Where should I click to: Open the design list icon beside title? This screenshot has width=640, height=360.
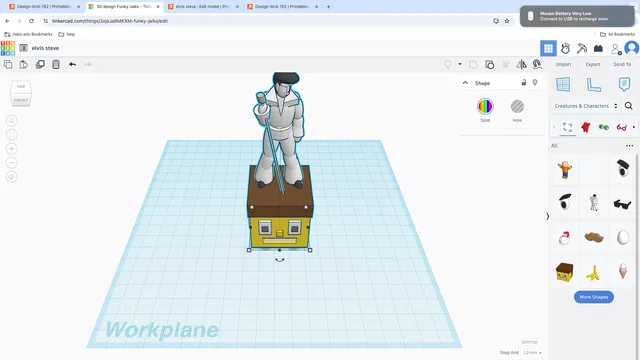[23, 48]
